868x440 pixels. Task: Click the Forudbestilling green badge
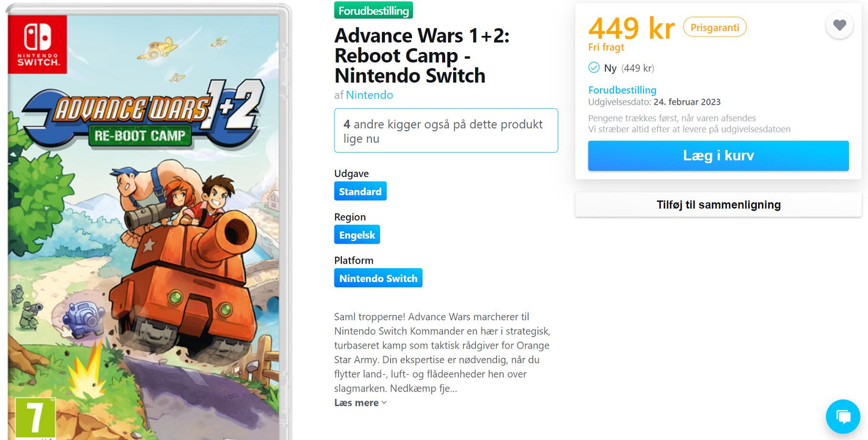[x=373, y=10]
